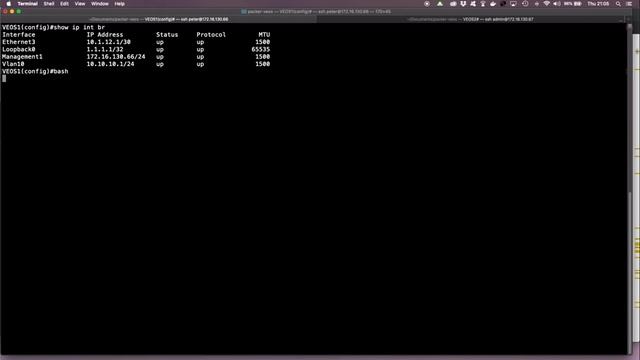Click the green triangle menu bar icon
Viewport: 640px width, 360px height.
tap(440, 4)
